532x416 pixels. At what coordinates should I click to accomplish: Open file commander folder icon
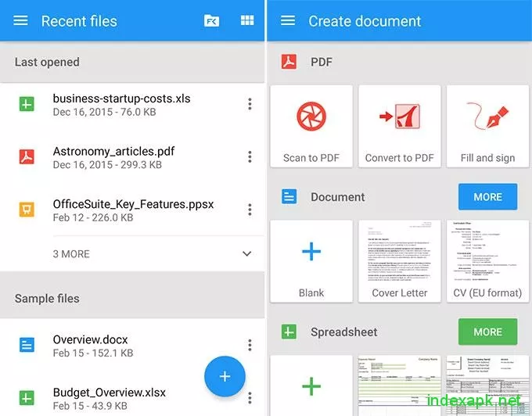pos(211,20)
